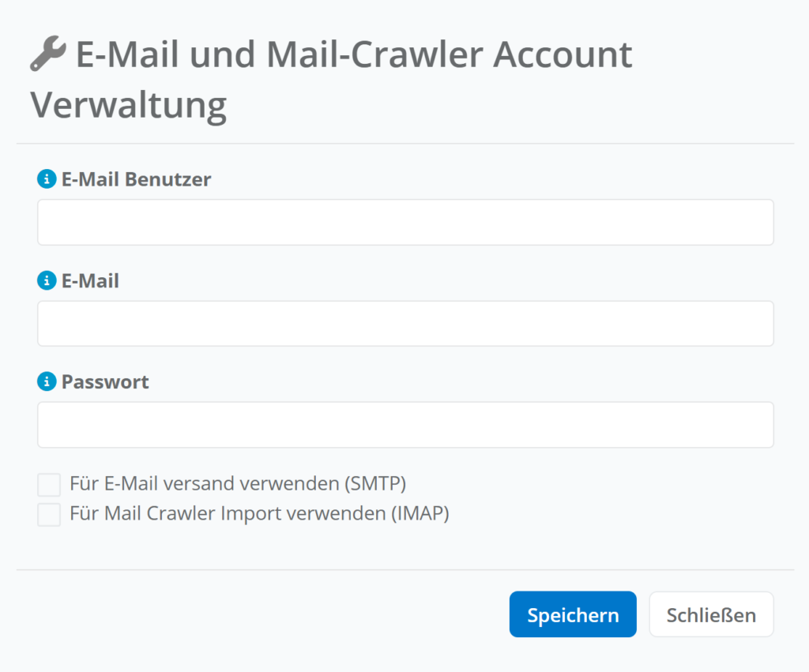Click into the E-Mail input field
This screenshot has width=809, height=672.
pyautogui.click(x=405, y=323)
